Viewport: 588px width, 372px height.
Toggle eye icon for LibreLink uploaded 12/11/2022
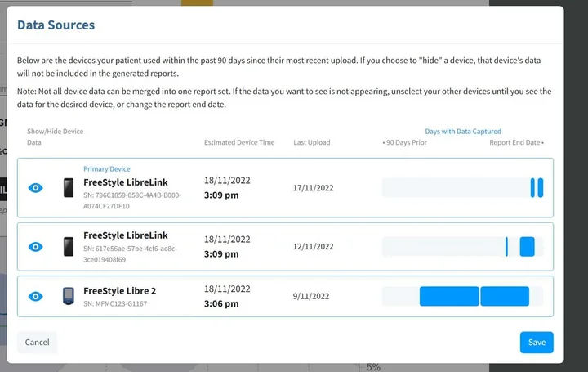click(x=35, y=246)
